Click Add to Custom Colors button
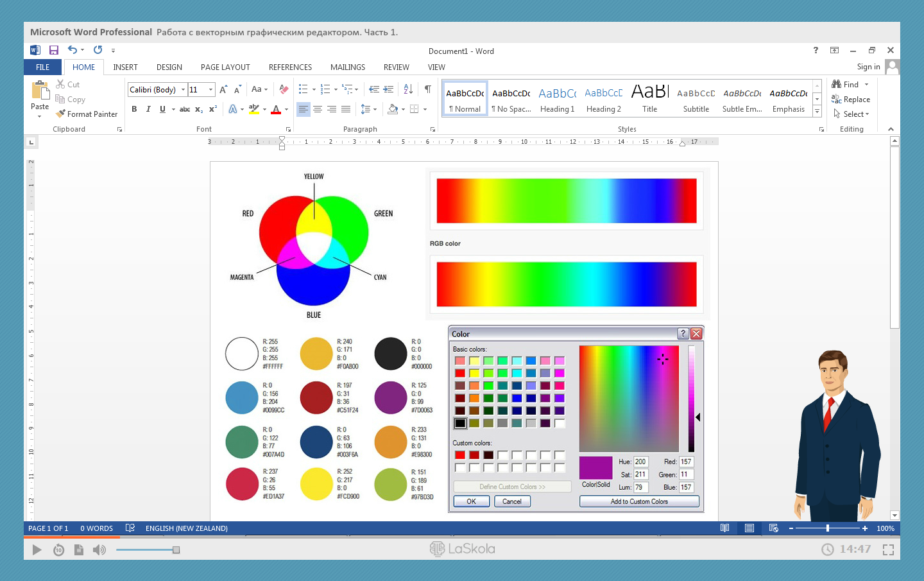This screenshot has height=581, width=924. point(639,501)
